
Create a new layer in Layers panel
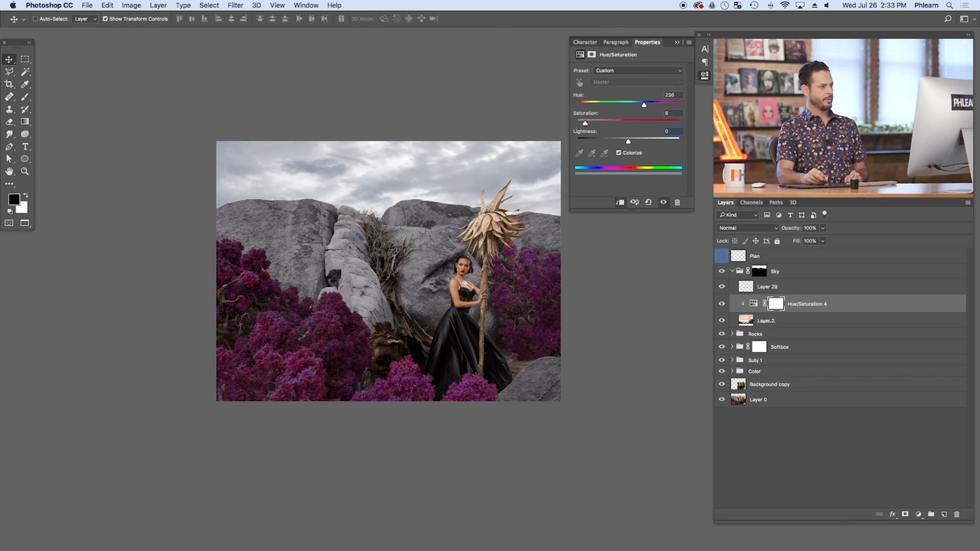pyautogui.click(x=944, y=514)
